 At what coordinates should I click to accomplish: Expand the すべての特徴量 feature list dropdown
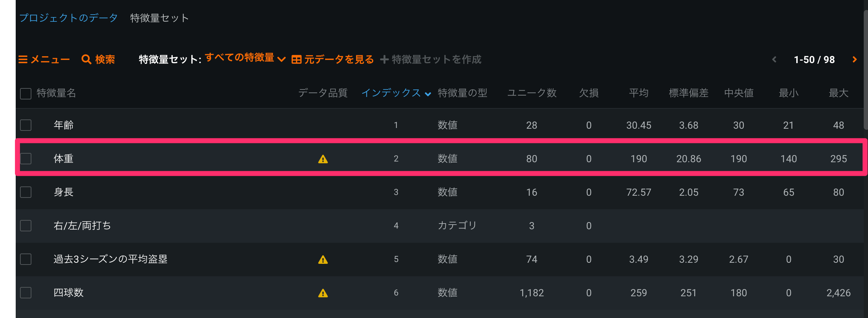(x=245, y=58)
